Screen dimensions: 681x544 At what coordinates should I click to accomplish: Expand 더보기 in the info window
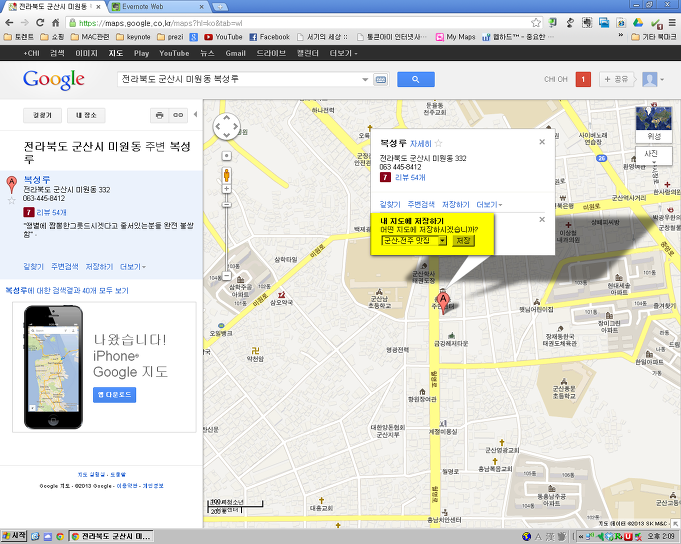[x=489, y=204]
